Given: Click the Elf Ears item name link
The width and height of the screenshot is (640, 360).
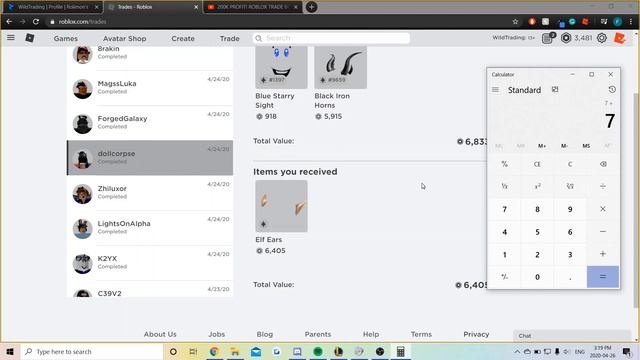Looking at the screenshot, I should tap(269, 240).
